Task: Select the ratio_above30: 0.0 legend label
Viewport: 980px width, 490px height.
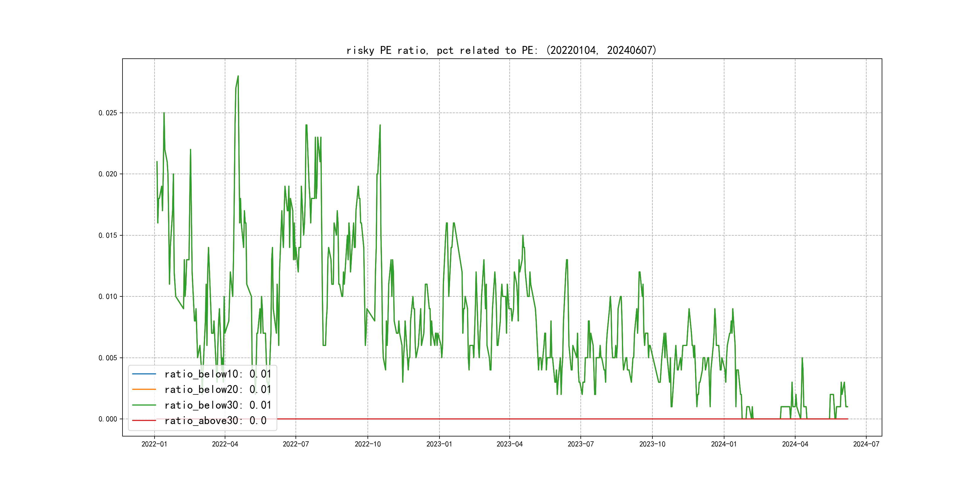Action: point(215,420)
